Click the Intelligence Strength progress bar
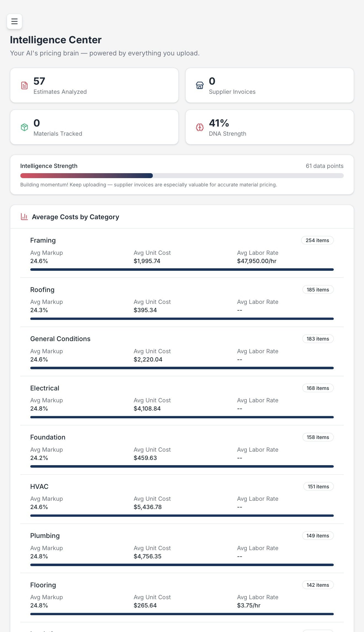The width and height of the screenshot is (364, 632). pos(182,176)
